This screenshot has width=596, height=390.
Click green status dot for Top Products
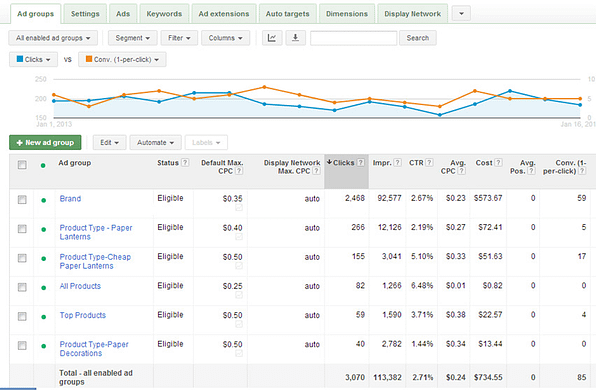[44, 317]
